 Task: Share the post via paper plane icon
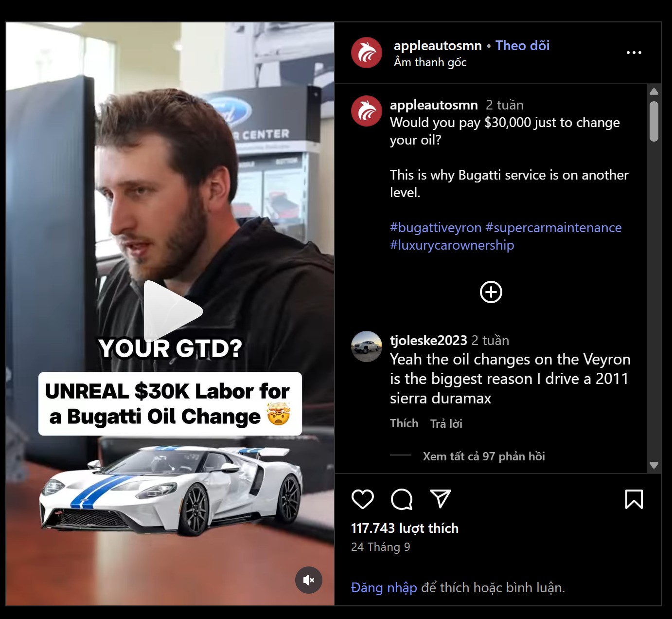[441, 499]
